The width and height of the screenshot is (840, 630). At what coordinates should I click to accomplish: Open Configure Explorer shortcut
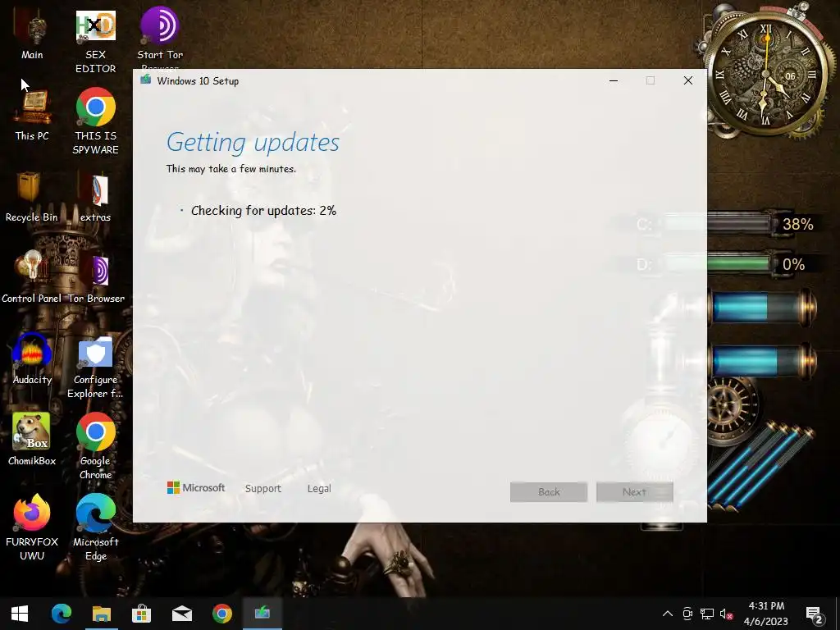point(95,367)
